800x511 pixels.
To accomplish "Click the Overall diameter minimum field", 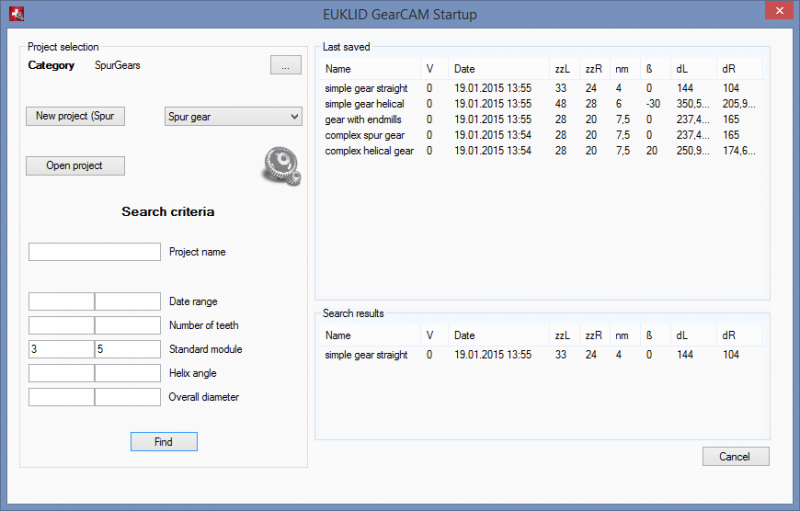I will pyautogui.click(x=61, y=397).
